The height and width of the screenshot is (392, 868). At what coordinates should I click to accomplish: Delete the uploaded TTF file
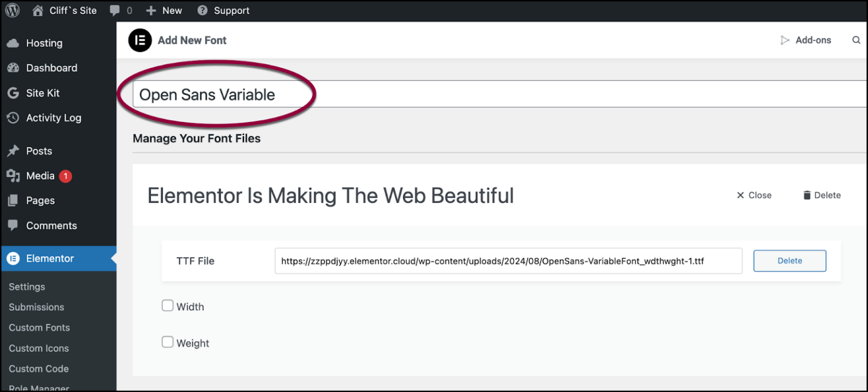point(789,260)
